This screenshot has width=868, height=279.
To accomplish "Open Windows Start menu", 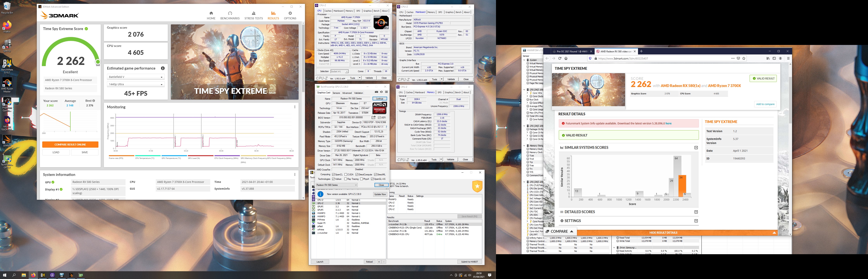I will [5, 275].
